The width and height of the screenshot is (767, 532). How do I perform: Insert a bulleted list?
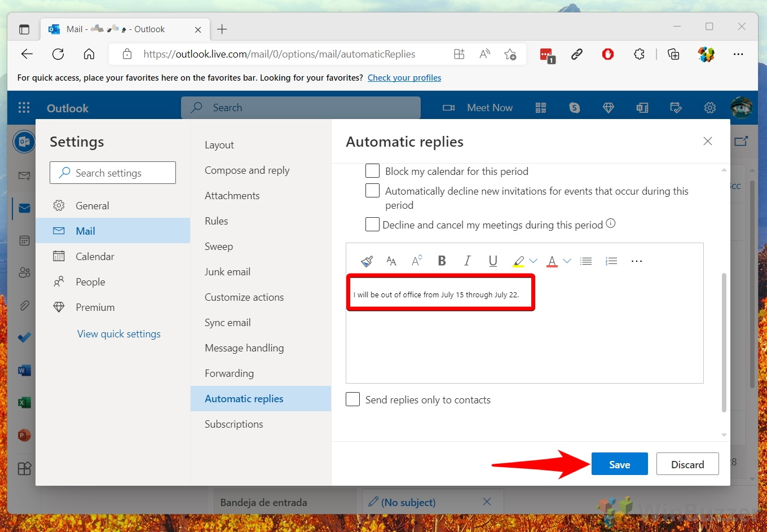pyautogui.click(x=586, y=261)
